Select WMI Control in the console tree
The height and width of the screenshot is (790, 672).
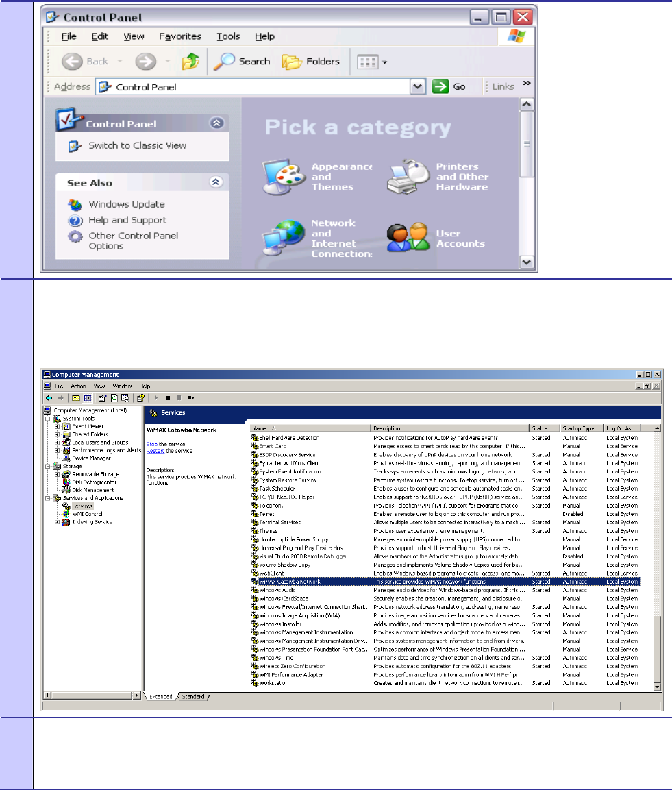[87, 515]
